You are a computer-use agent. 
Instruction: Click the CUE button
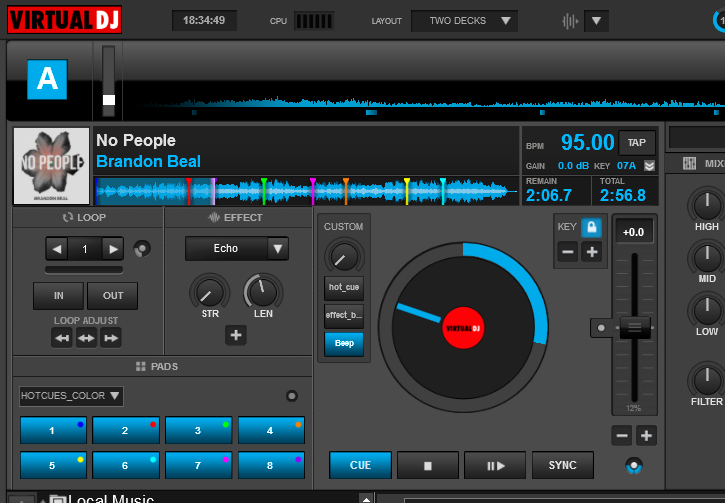[360, 465]
